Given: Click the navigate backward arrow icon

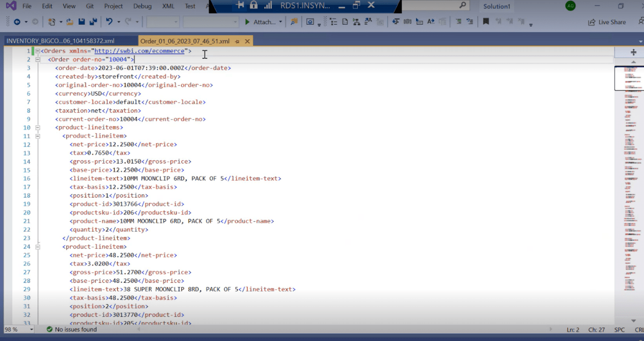Looking at the screenshot, I should (17, 22).
